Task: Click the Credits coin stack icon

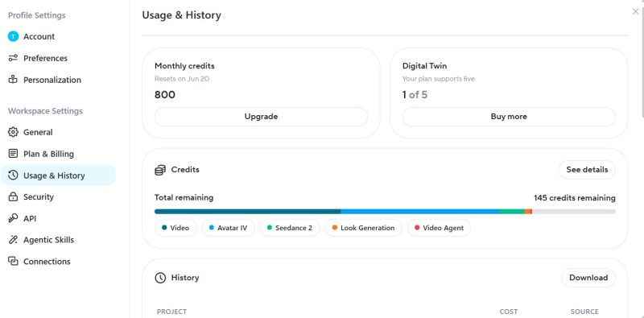Action: click(x=160, y=170)
